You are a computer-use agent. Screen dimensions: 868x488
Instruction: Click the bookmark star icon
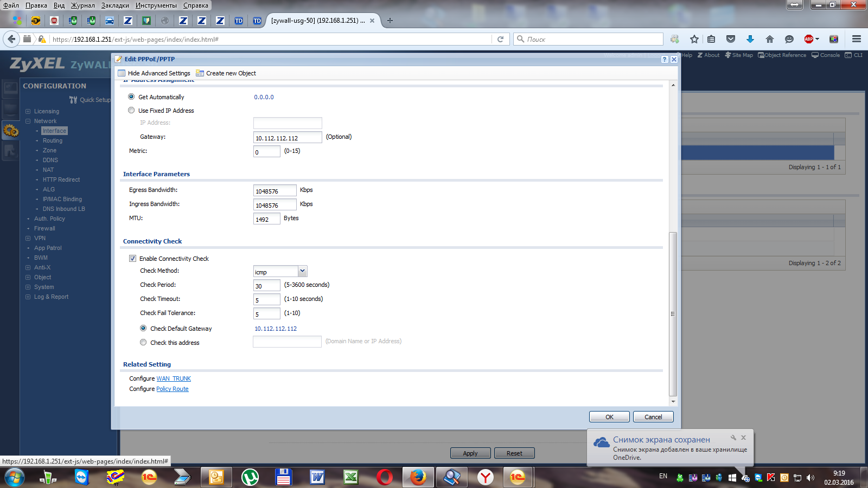(694, 39)
